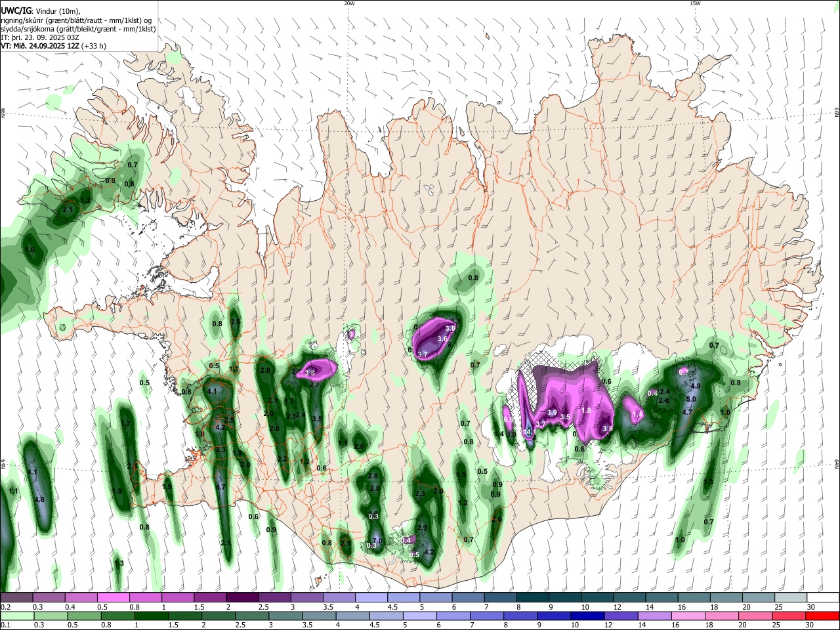The image size is (840, 630).
Task: Click the bright red bottom-row swatch after 30
Action: [x=822, y=616]
